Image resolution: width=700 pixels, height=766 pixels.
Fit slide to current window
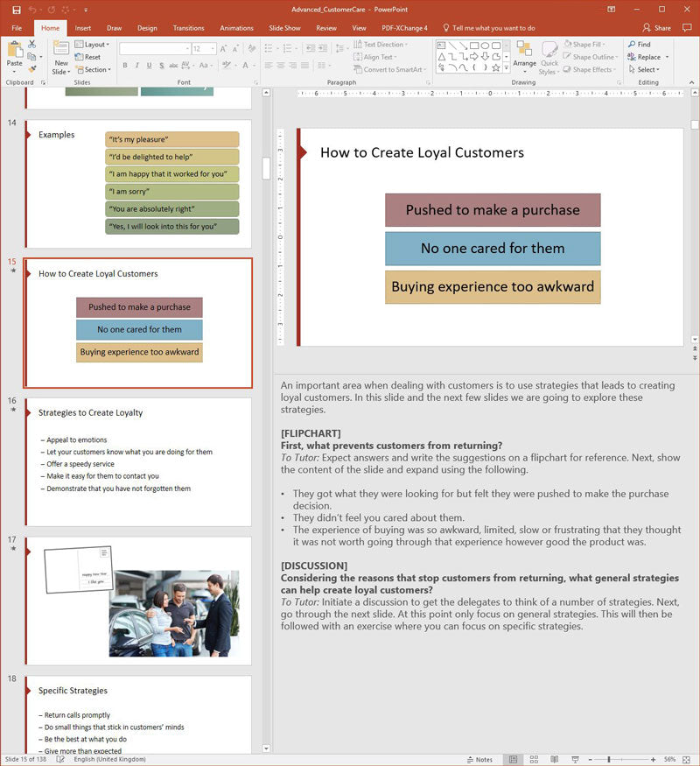click(686, 760)
